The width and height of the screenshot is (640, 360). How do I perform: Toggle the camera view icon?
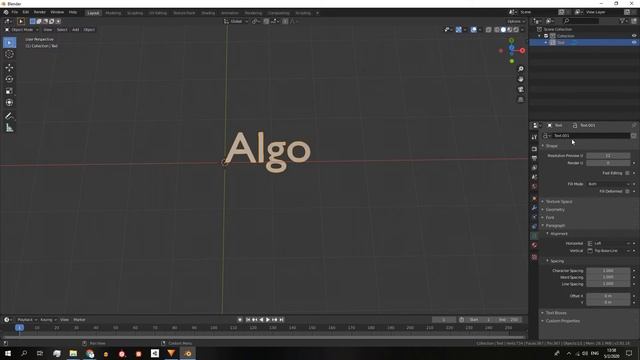click(520, 89)
